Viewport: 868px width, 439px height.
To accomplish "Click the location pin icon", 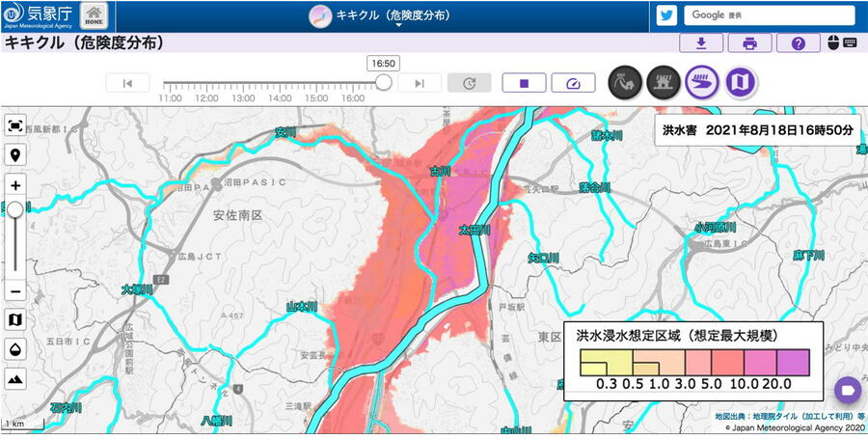I will [15, 154].
